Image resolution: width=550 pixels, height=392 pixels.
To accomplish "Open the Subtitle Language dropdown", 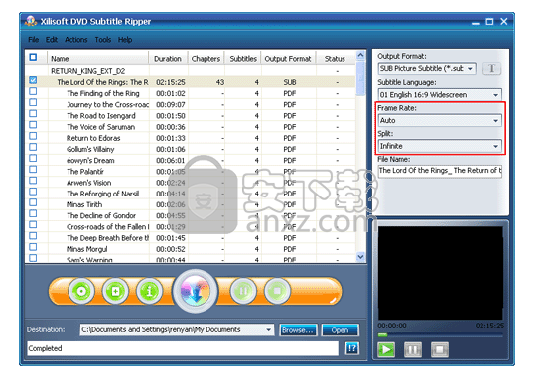I will click(440, 95).
